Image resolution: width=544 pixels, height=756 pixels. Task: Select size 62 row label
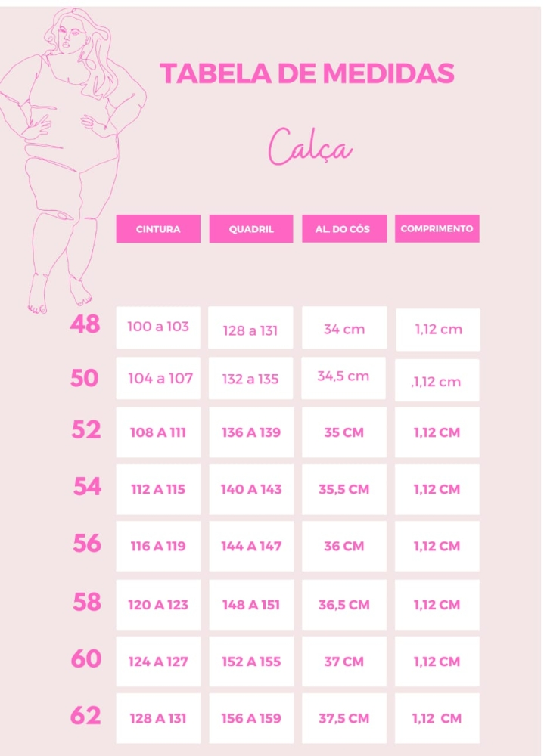[85, 716]
